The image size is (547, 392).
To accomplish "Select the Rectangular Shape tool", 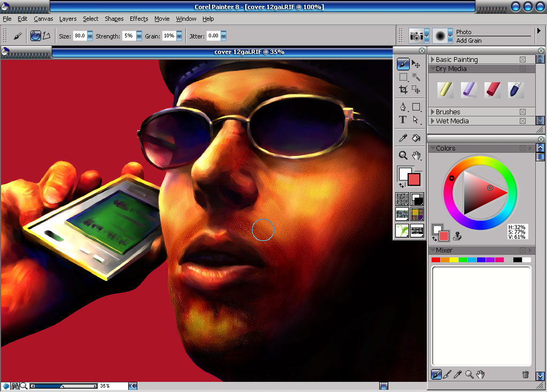I will (x=416, y=107).
